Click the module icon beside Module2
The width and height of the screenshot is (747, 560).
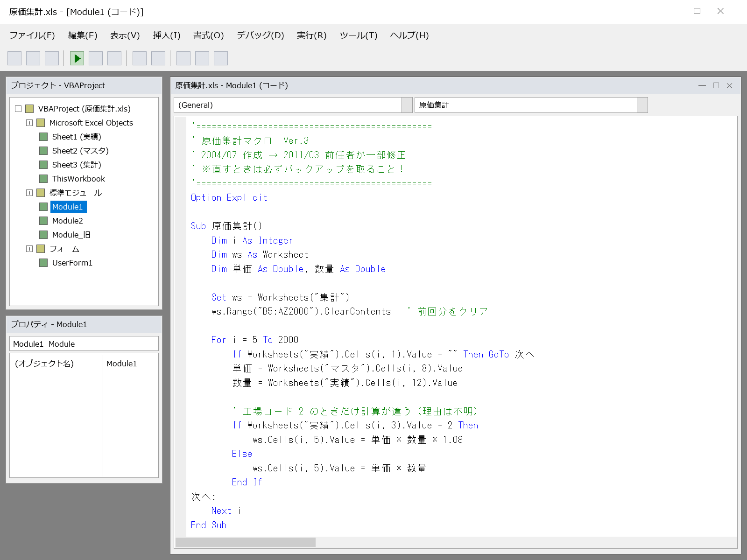click(x=43, y=221)
